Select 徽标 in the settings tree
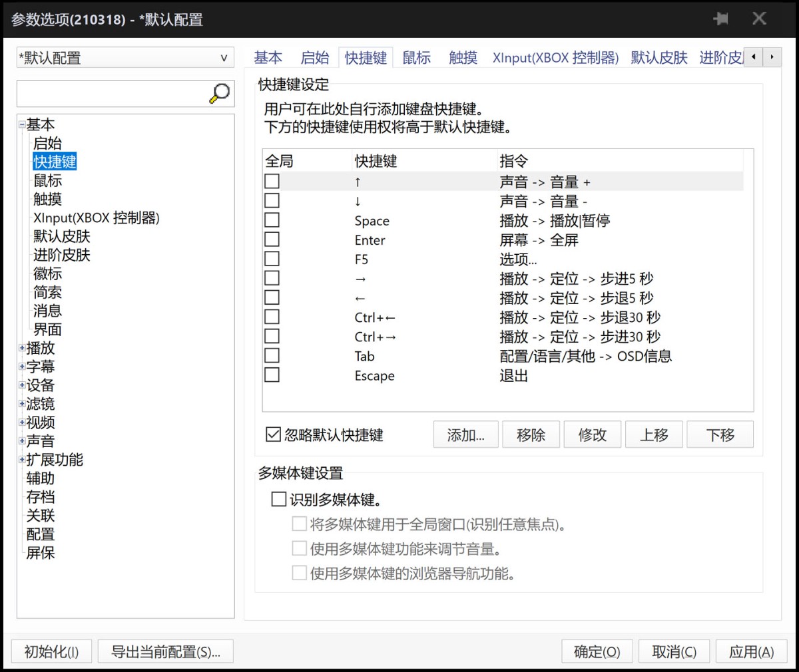The width and height of the screenshot is (799, 672). (x=47, y=273)
